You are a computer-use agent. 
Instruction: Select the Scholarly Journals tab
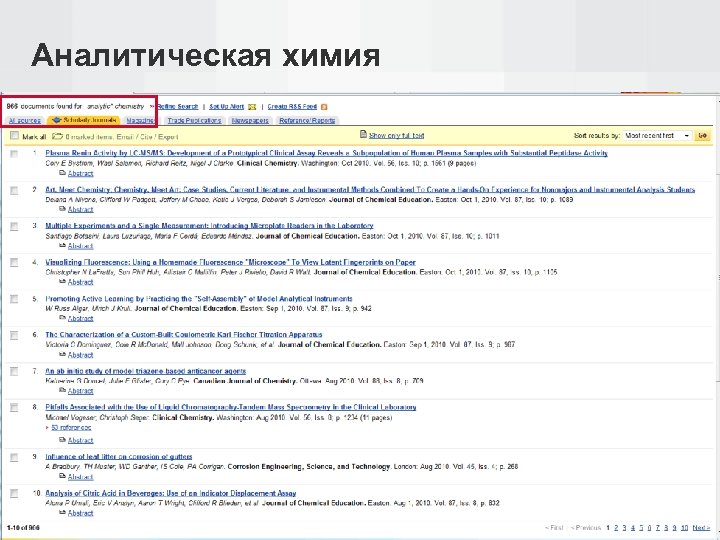coord(84,120)
